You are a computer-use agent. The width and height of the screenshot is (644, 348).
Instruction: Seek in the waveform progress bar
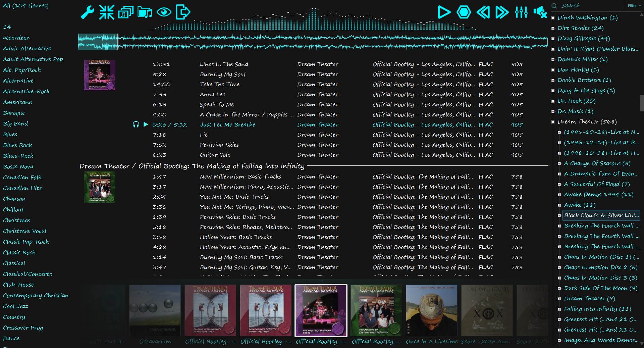[x=313, y=42]
